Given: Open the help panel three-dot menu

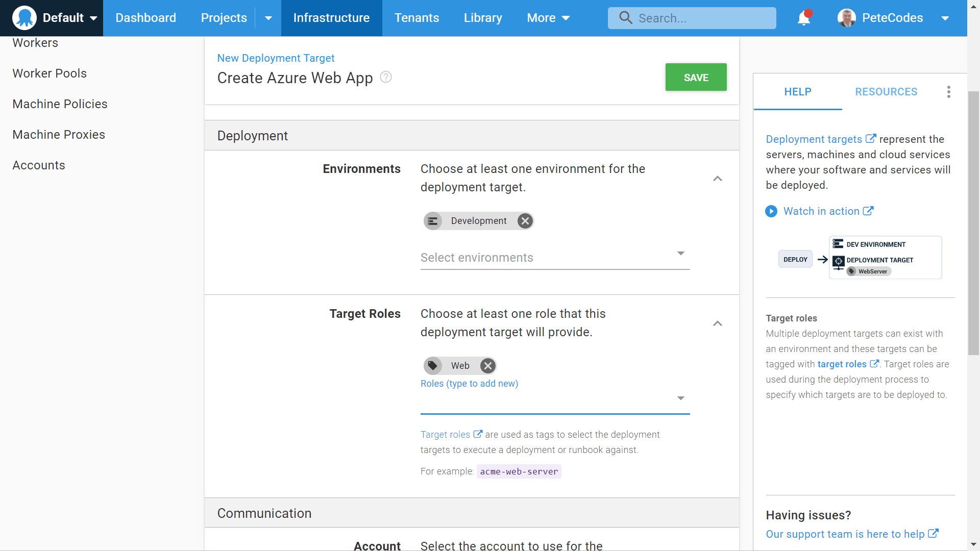Looking at the screenshot, I should tap(948, 92).
